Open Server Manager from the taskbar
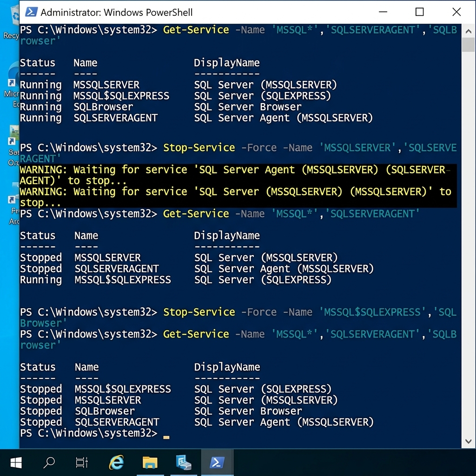Image resolution: width=476 pixels, height=476 pixels. click(x=184, y=463)
